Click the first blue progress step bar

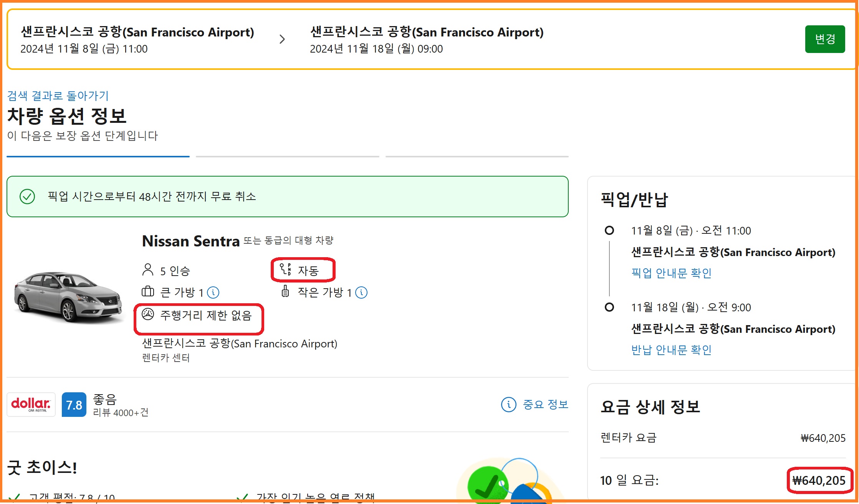(x=98, y=157)
